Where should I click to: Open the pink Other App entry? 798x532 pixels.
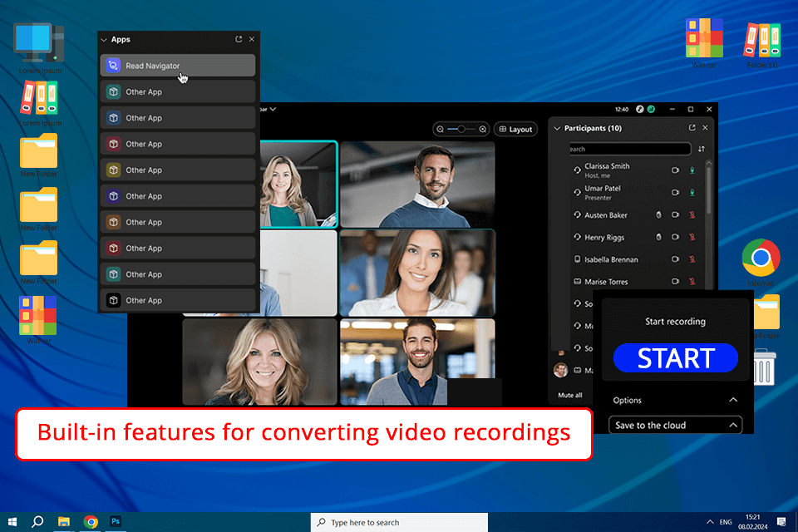point(178,144)
